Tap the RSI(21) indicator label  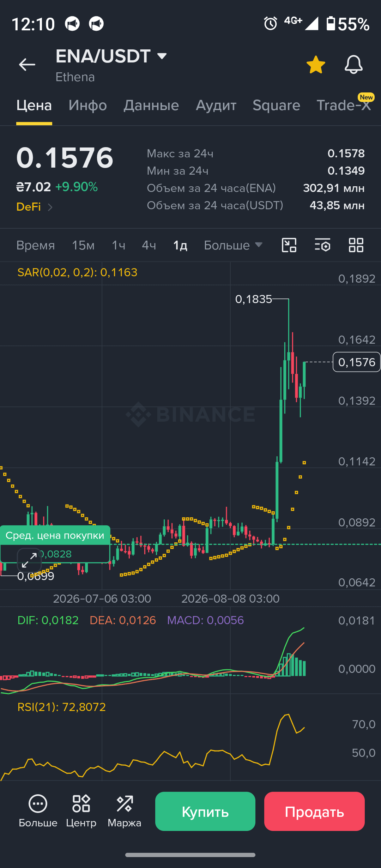click(62, 707)
